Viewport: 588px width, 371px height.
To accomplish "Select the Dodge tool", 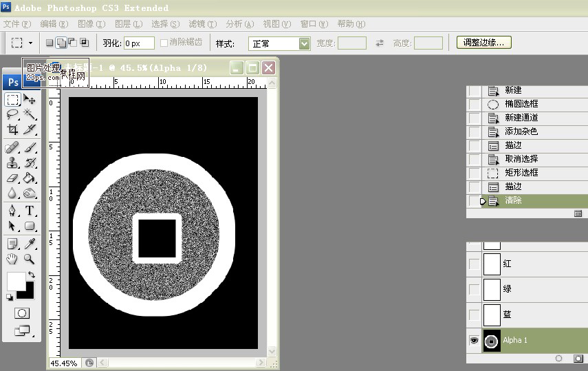I will tap(30, 193).
